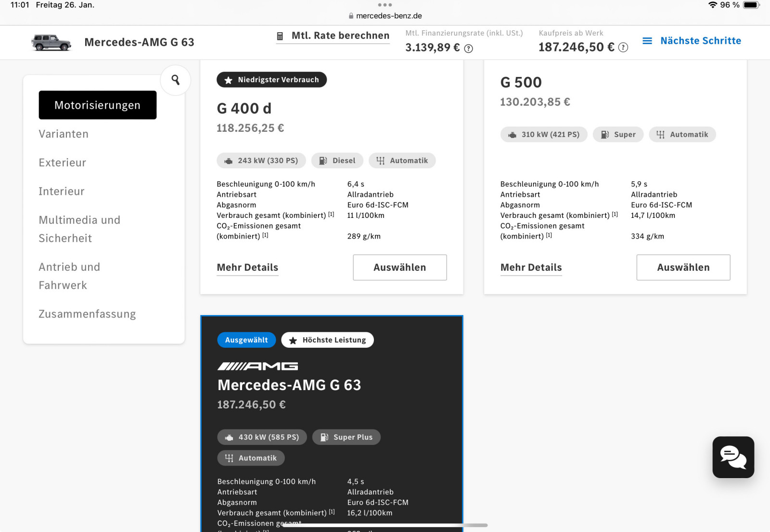Click the Kaufpreis info question mark icon

point(623,47)
